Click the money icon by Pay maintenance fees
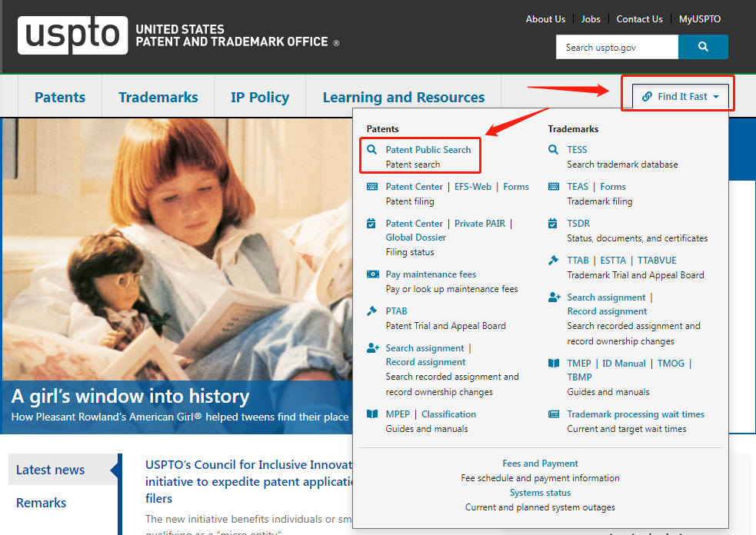 point(373,274)
